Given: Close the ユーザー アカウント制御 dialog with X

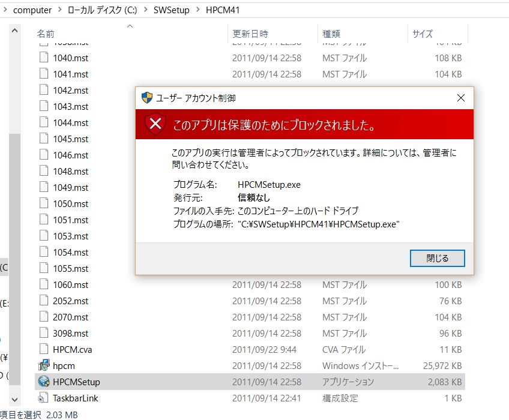Looking at the screenshot, I should [x=460, y=98].
